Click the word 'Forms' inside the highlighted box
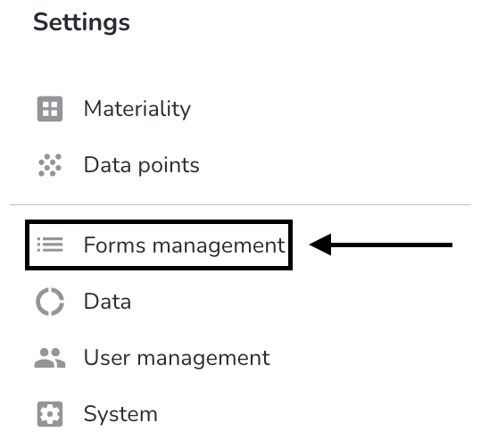 coord(115,245)
